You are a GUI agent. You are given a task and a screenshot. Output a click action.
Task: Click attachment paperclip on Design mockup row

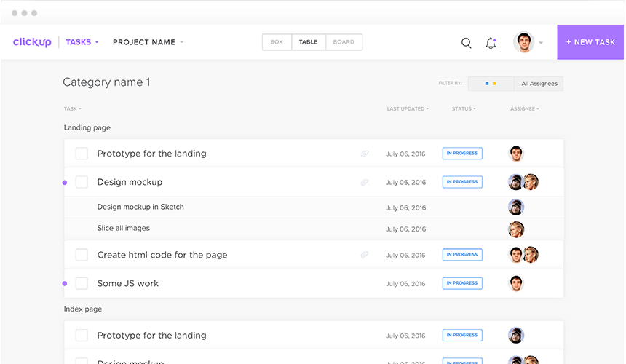pos(365,182)
